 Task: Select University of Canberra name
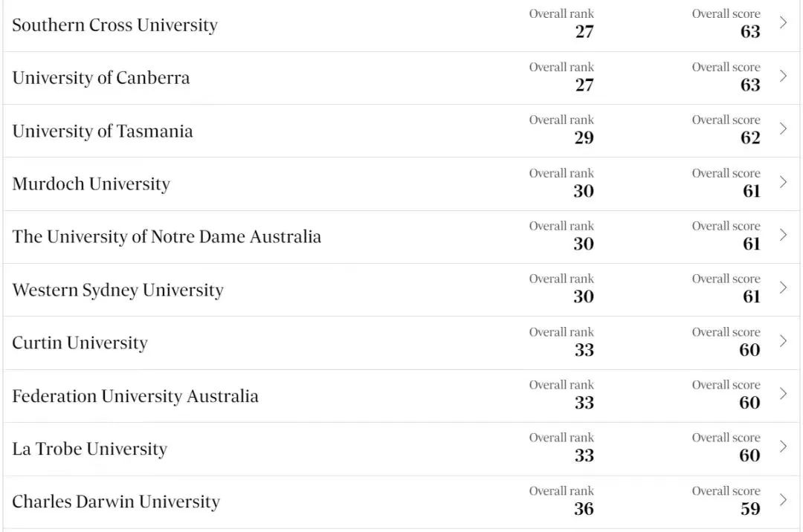pyautogui.click(x=101, y=78)
